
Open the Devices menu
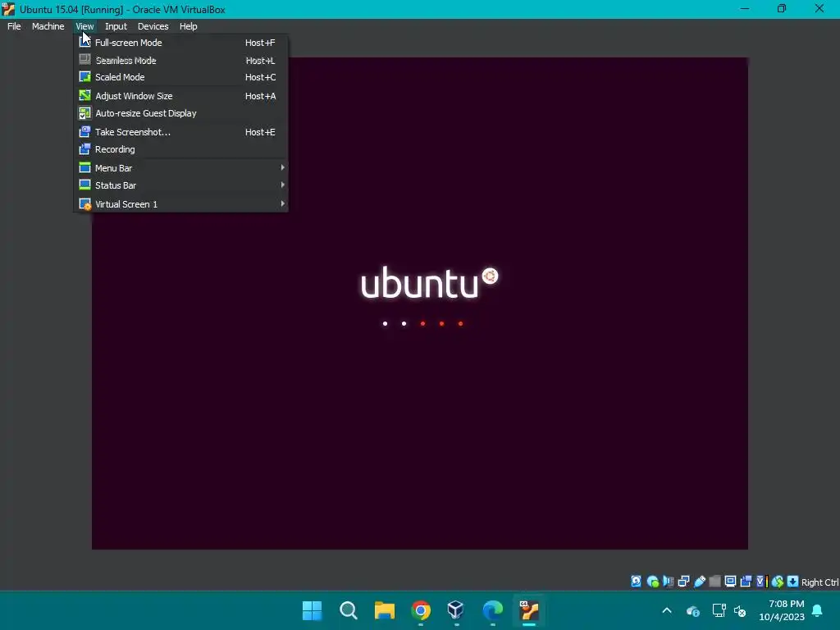click(x=153, y=26)
